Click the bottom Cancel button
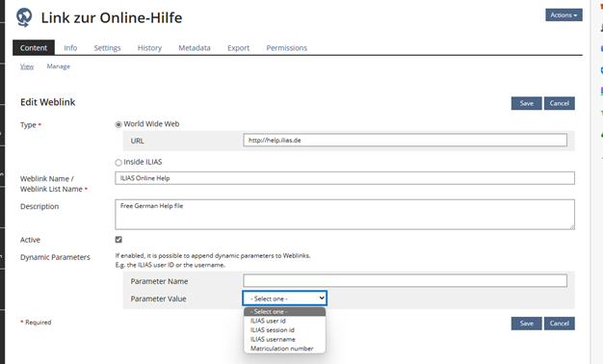The image size is (603, 364). coord(559,324)
